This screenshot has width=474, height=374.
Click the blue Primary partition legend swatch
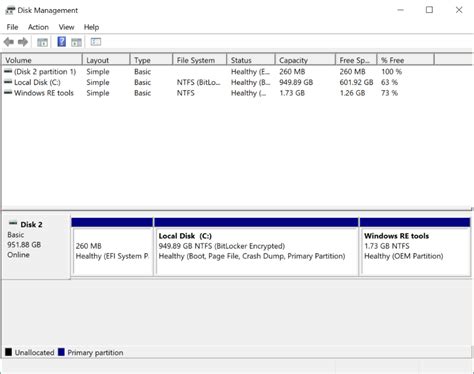tap(61, 352)
